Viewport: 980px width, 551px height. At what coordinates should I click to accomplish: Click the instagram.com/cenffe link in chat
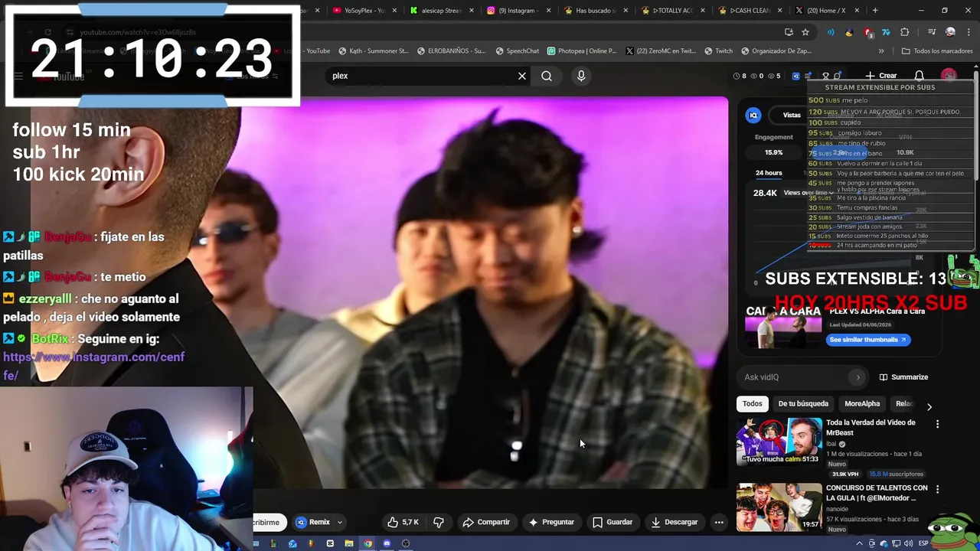pos(93,366)
